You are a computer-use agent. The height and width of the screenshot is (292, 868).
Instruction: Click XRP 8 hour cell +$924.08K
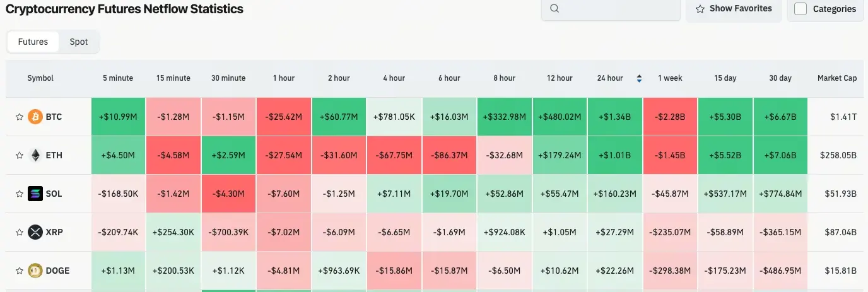click(x=505, y=232)
